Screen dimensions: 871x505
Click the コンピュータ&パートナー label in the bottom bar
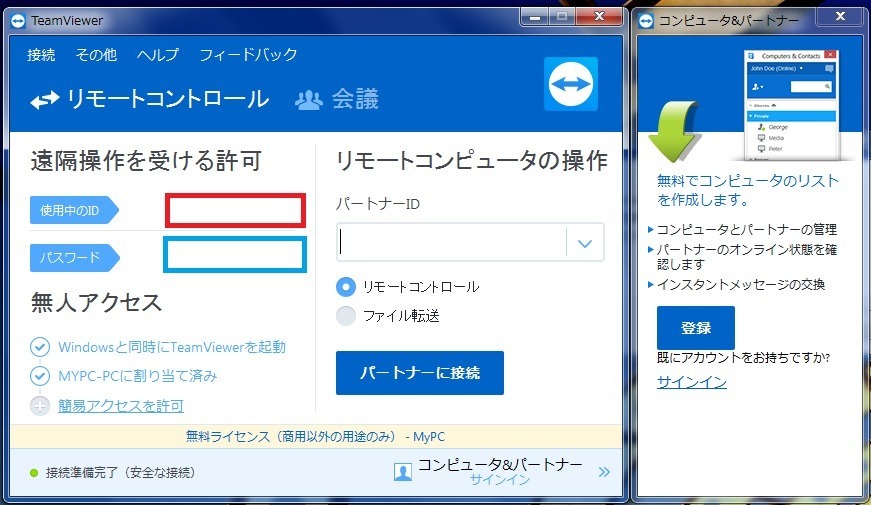coord(499,464)
